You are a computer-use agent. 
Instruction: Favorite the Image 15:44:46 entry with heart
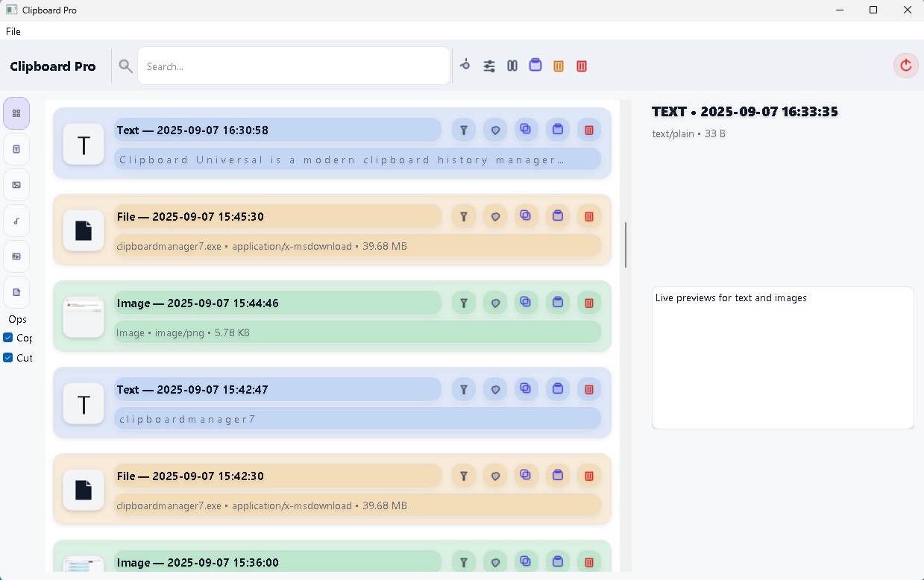tap(495, 303)
